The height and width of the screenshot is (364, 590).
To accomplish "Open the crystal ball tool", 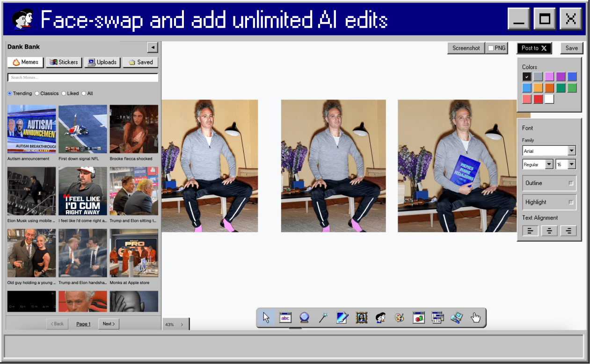I will pos(304,317).
